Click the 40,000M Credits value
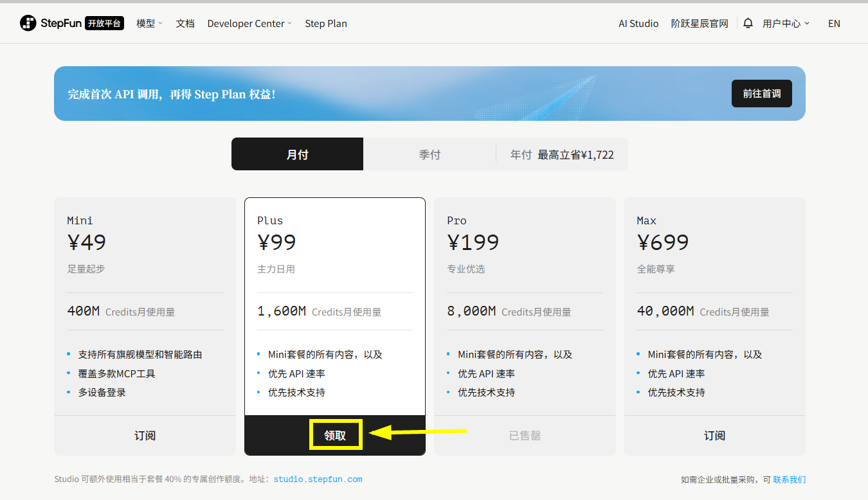 [x=665, y=311]
